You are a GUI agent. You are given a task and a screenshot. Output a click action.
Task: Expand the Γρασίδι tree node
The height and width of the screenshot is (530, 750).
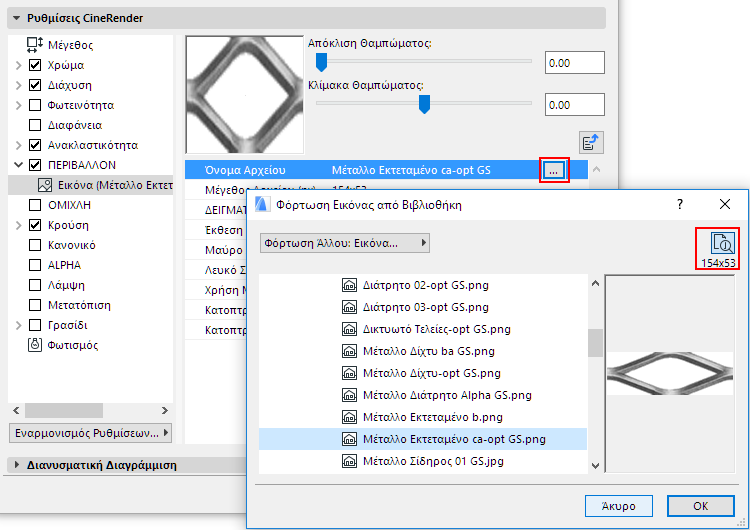(x=19, y=326)
